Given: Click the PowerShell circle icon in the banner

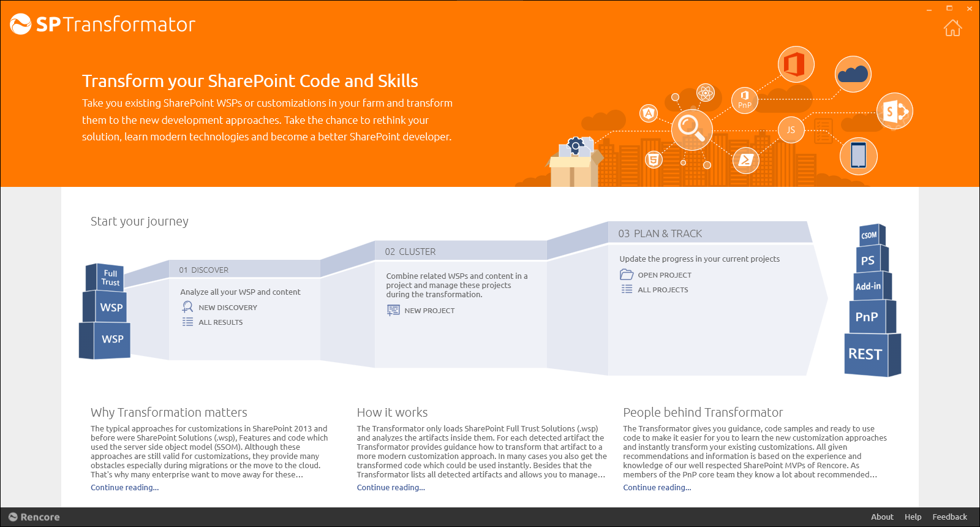Looking at the screenshot, I should (x=746, y=161).
